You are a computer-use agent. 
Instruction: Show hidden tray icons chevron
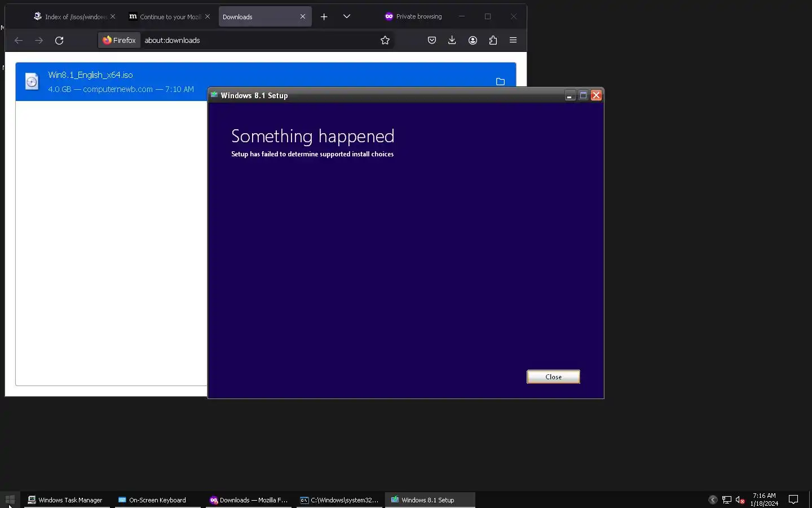713,500
